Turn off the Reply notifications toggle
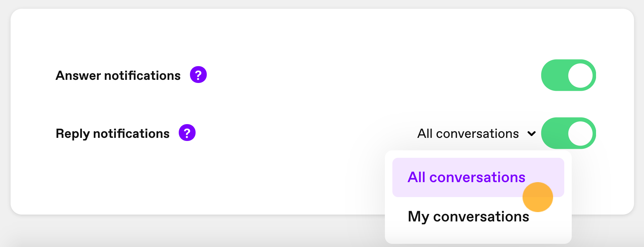The width and height of the screenshot is (644, 247). 568,133
